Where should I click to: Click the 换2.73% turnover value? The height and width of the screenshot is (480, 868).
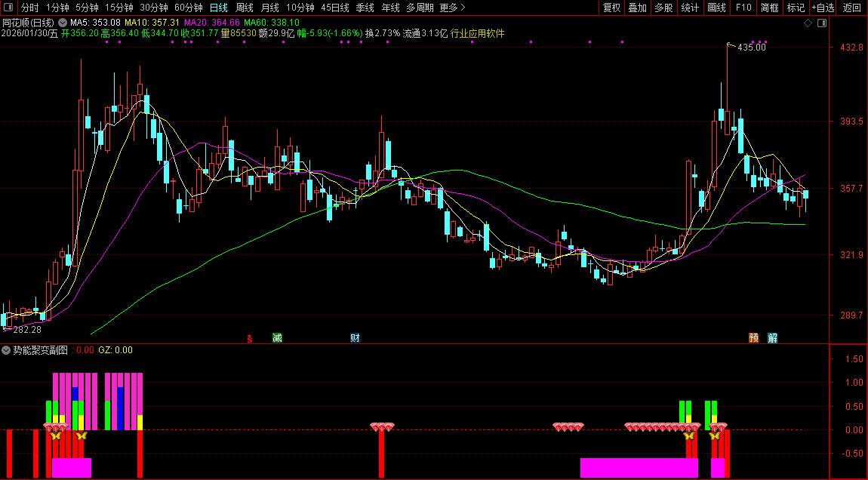click(x=383, y=33)
